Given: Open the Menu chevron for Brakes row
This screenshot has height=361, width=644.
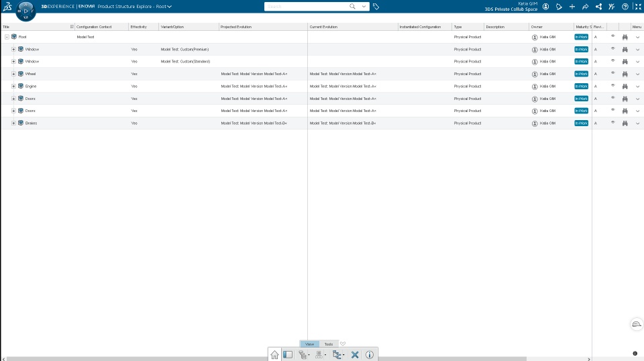Looking at the screenshot, I should click(x=637, y=123).
